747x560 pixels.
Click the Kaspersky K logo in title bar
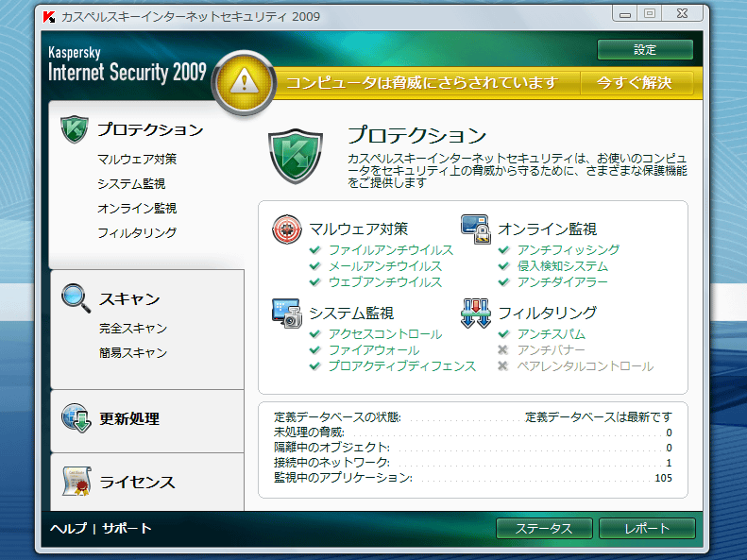point(49,17)
